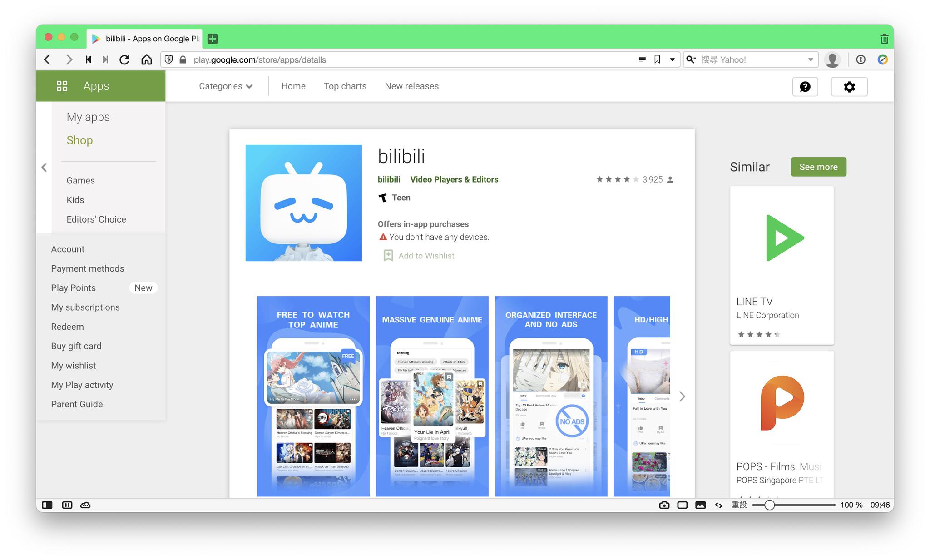Go to the browser home page icon
This screenshot has height=560, width=930.
tap(146, 59)
